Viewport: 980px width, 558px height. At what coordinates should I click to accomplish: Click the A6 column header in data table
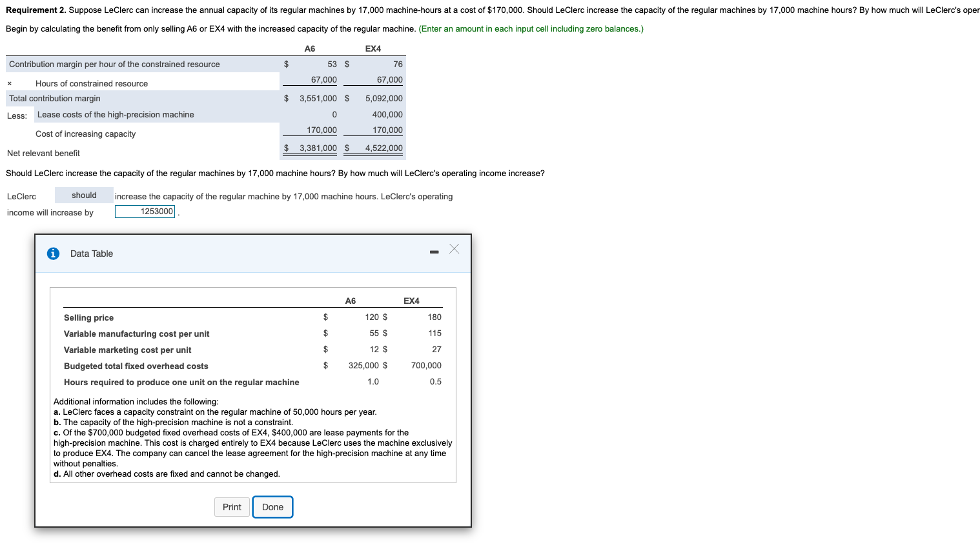pos(351,301)
